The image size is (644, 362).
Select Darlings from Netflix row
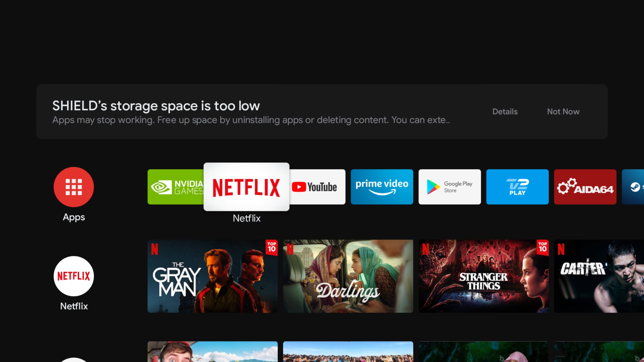point(348,276)
